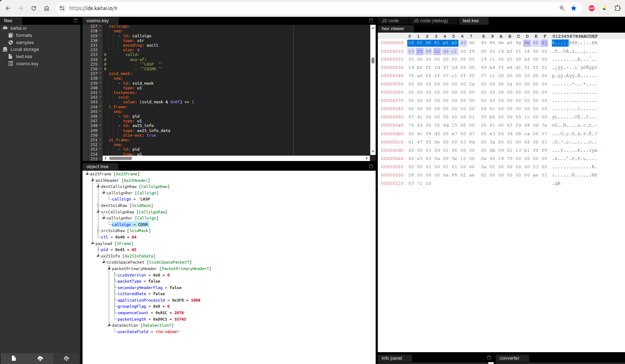This screenshot has width=625, height=364.
Task: Click the editor horizontal scrollbar thumb
Action: pos(121,158)
